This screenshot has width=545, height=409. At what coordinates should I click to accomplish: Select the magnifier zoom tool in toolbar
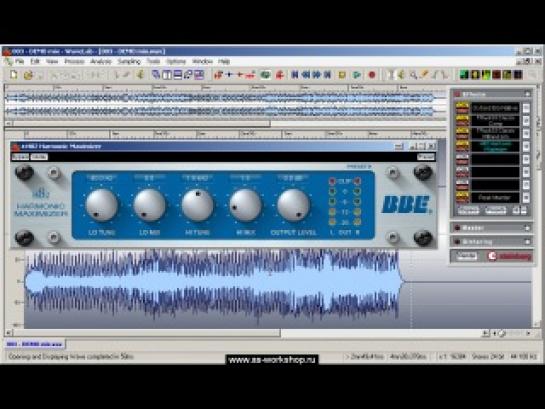click(413, 75)
